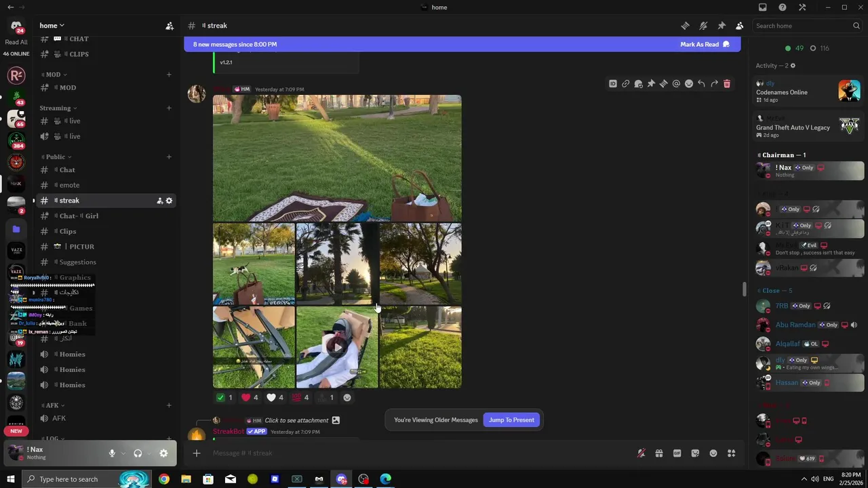Image resolution: width=868 pixels, height=488 pixels.
Task: Open the Clips channel under Public
Action: pyautogui.click(x=105, y=231)
